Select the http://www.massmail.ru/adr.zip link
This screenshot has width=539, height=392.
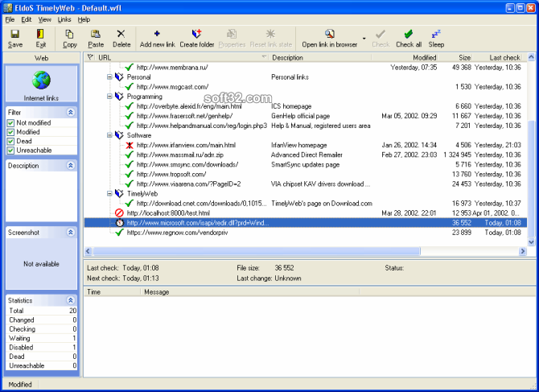pos(180,155)
